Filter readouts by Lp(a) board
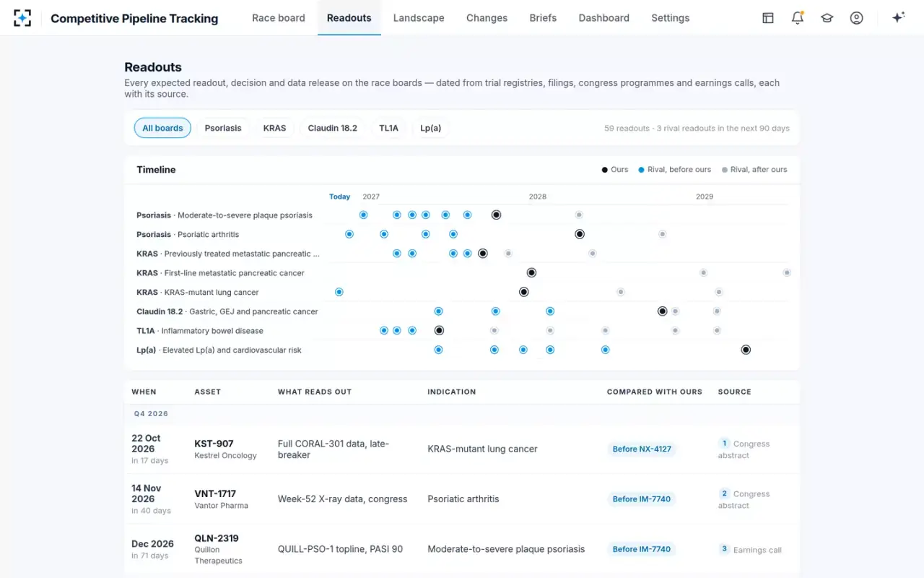924x578 pixels. (x=431, y=128)
